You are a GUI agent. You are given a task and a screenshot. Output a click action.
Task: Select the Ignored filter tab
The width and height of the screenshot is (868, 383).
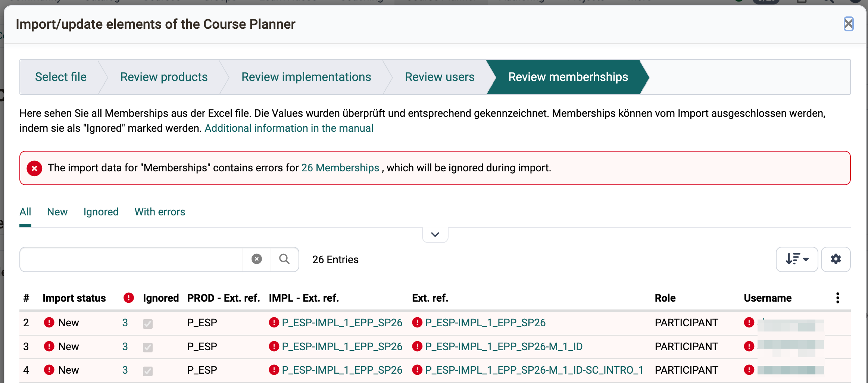click(101, 212)
